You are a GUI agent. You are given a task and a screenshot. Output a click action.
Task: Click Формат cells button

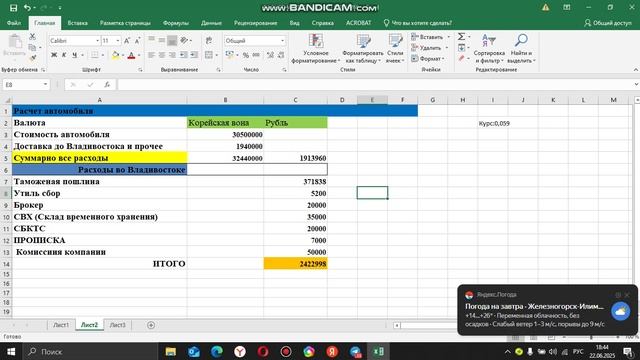427,59
